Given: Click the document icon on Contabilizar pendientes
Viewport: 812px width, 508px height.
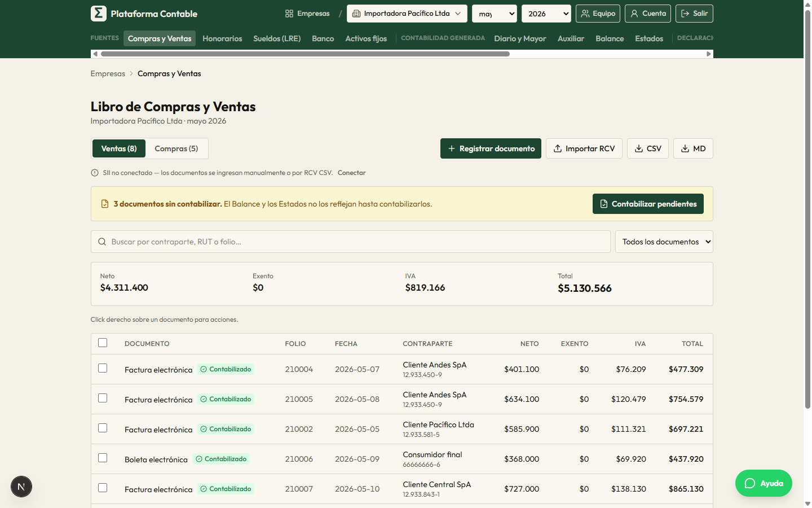Looking at the screenshot, I should [604, 204].
